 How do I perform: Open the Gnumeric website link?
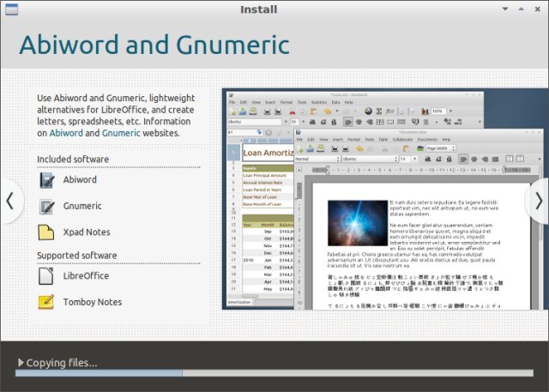coord(121,133)
